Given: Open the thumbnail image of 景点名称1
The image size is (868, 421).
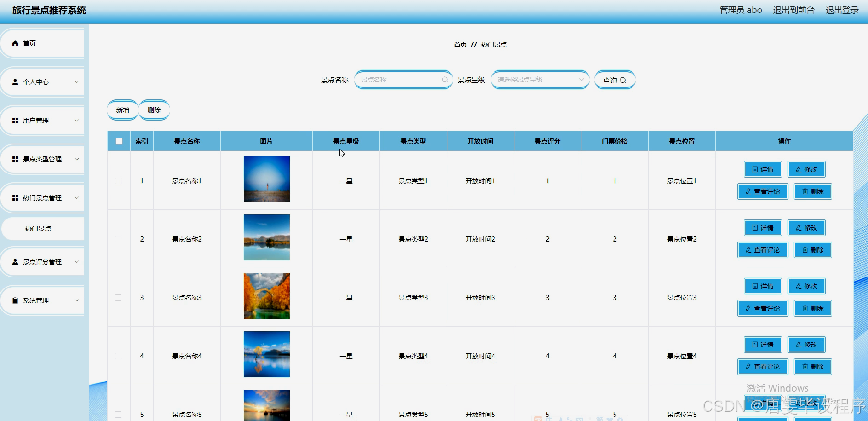Looking at the screenshot, I should coord(267,179).
